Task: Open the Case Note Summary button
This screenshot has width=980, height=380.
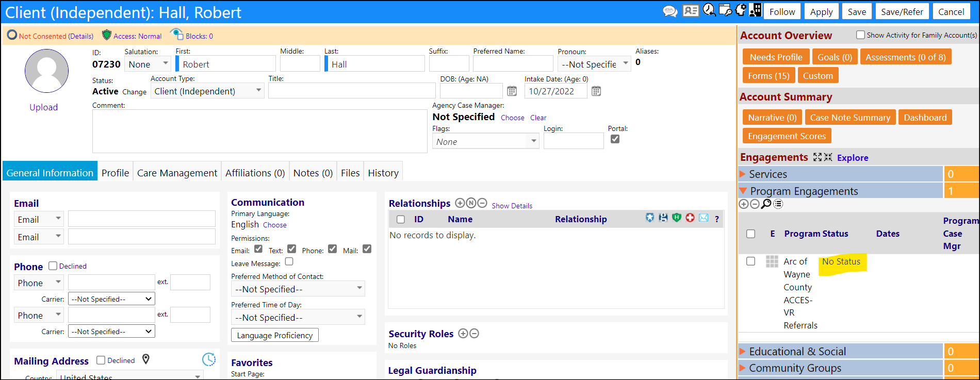Action: point(850,117)
